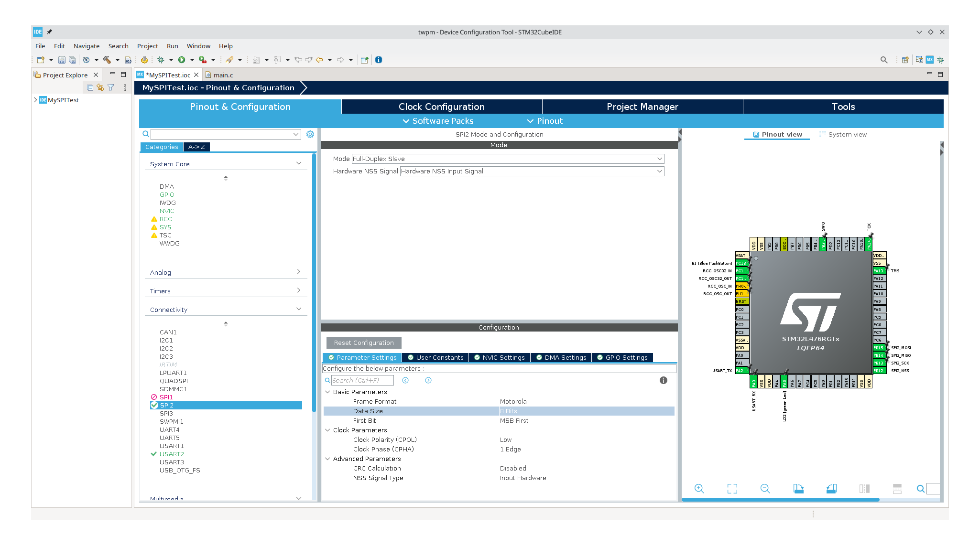Image resolution: width=980 pixels, height=557 pixels.
Task: Open the categories settings gear icon
Action: click(x=310, y=134)
